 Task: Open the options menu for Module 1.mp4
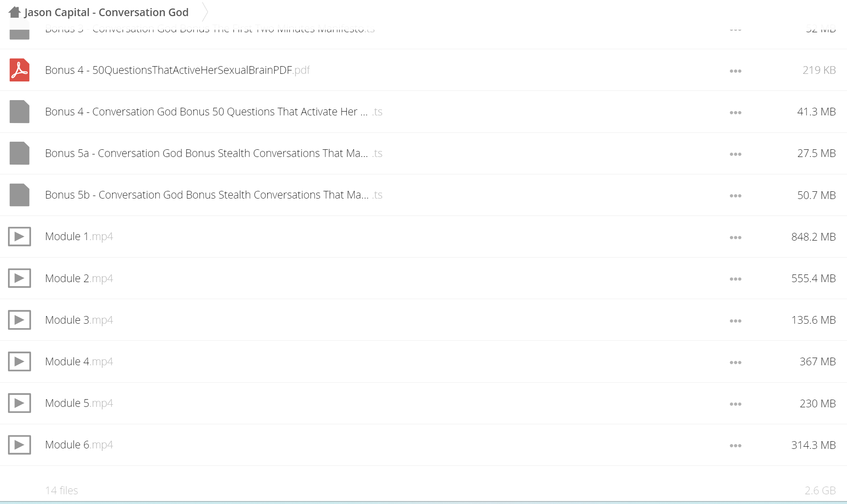point(735,237)
